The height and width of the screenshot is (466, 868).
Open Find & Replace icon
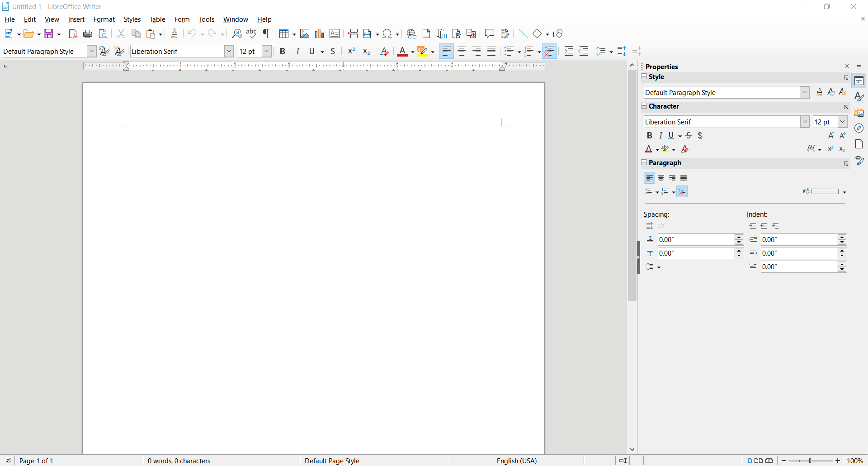coord(236,33)
